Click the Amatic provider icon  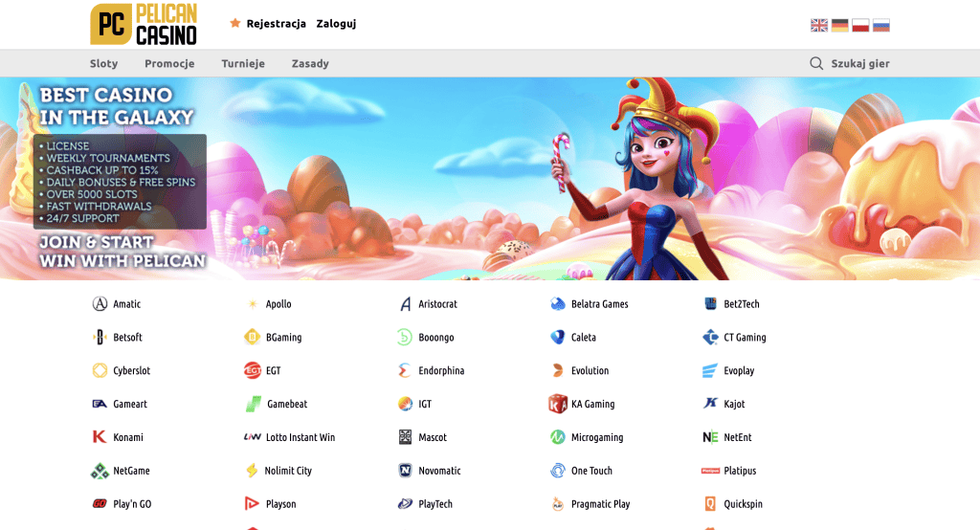click(x=100, y=304)
